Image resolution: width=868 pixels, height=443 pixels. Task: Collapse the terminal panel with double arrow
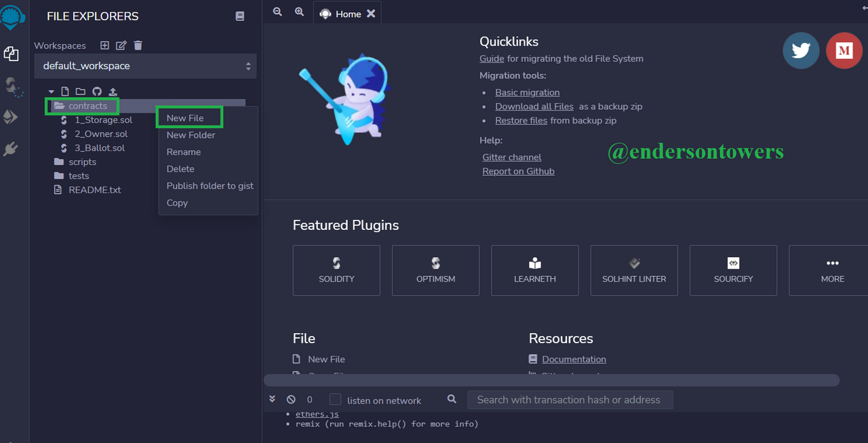(273, 400)
